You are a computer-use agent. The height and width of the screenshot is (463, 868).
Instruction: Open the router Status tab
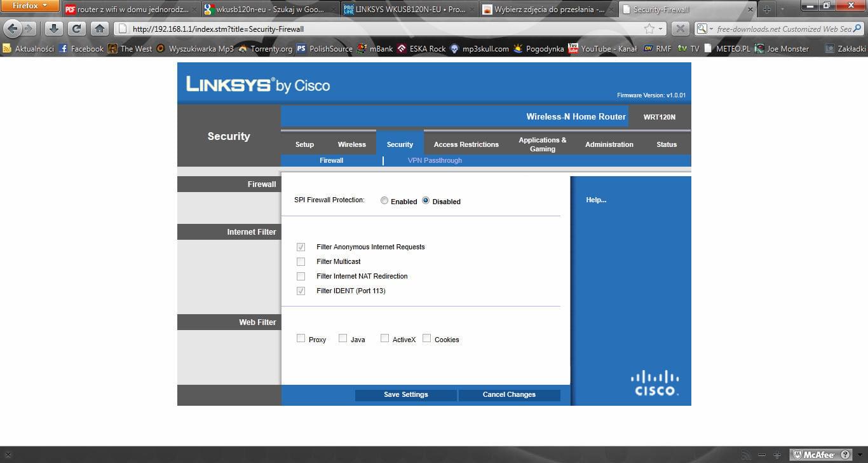tap(667, 144)
